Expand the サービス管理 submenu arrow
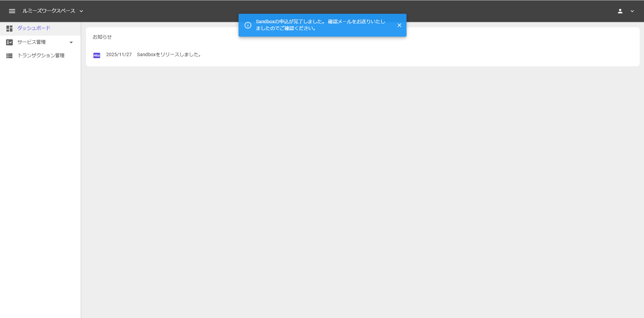Image resolution: width=644 pixels, height=318 pixels. (71, 42)
